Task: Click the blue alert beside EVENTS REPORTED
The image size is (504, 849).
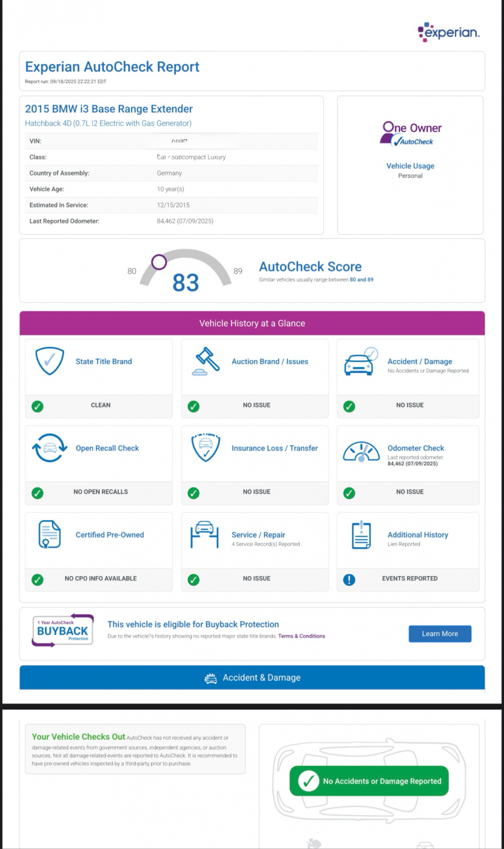Action: [x=349, y=580]
